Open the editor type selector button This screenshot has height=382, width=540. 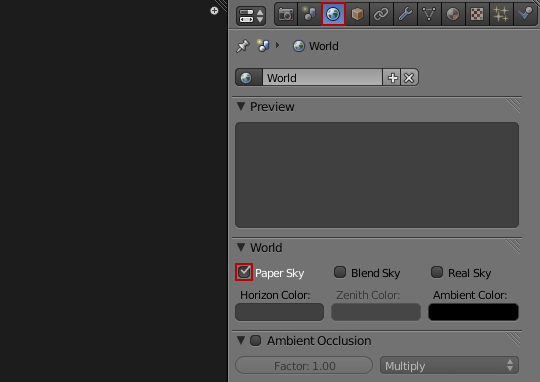coord(251,16)
